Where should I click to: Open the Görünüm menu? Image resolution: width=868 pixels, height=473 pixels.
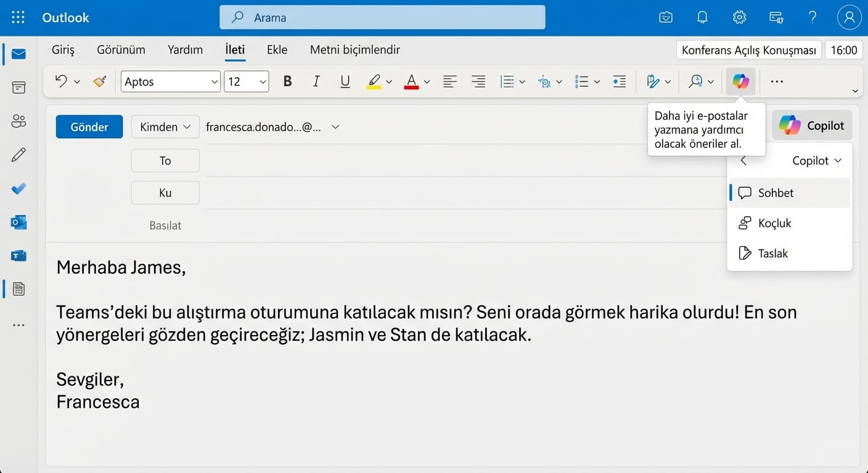coord(120,49)
